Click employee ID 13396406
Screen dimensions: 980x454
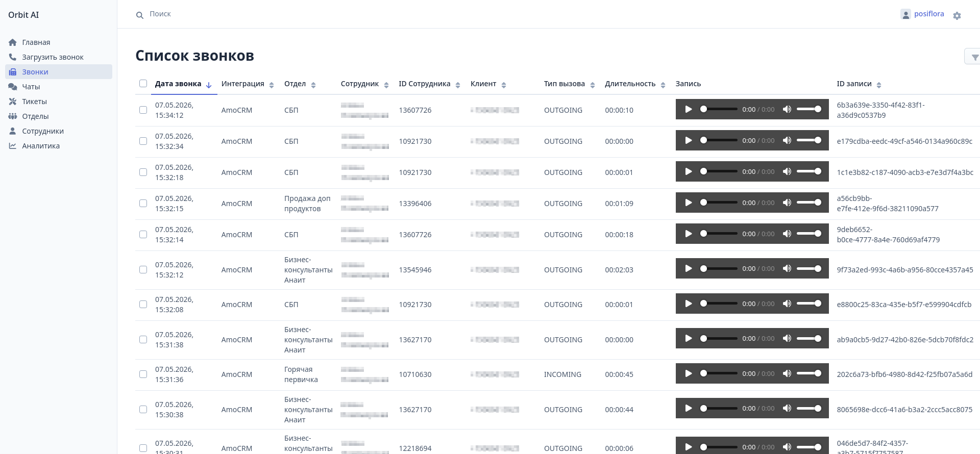(x=415, y=204)
